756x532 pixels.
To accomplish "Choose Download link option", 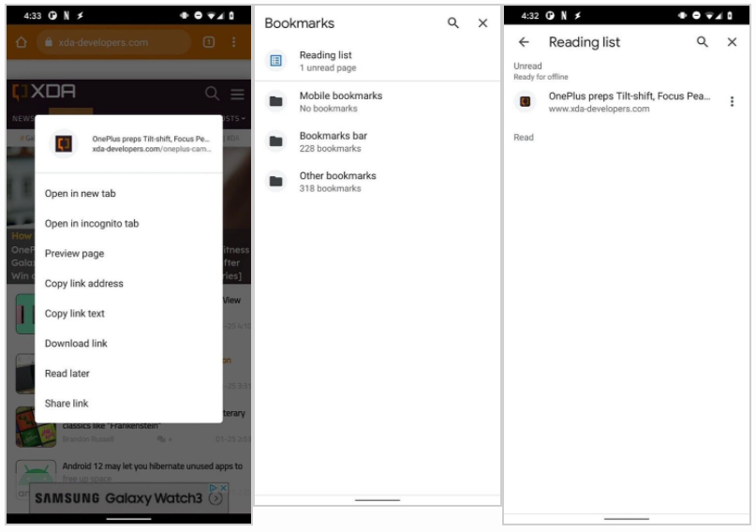I will (x=128, y=343).
